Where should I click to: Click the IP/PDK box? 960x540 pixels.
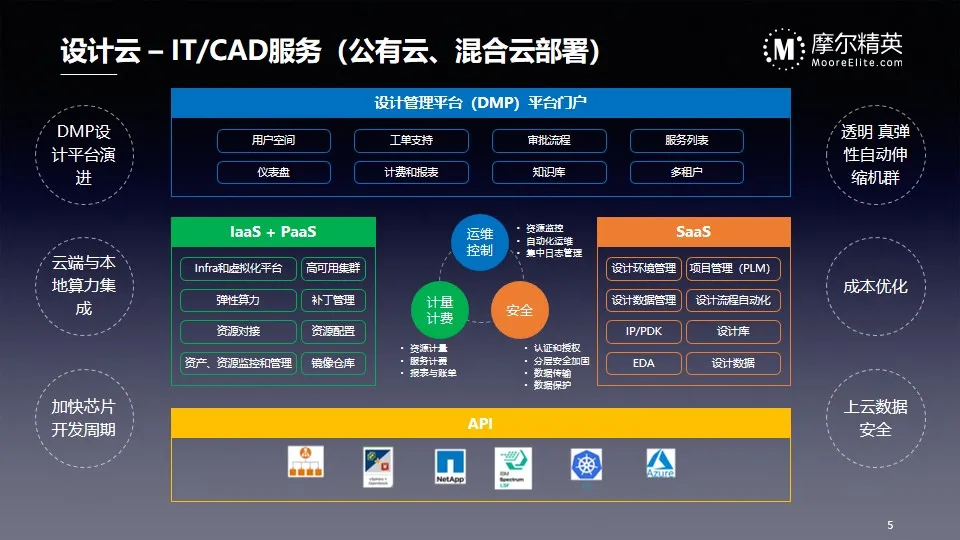pyautogui.click(x=643, y=331)
